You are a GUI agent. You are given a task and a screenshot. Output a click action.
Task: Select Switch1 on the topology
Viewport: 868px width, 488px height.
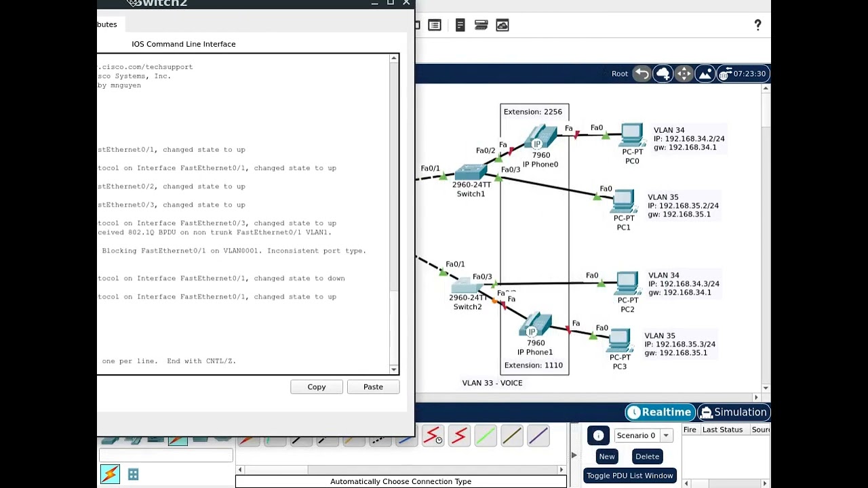[x=471, y=172]
